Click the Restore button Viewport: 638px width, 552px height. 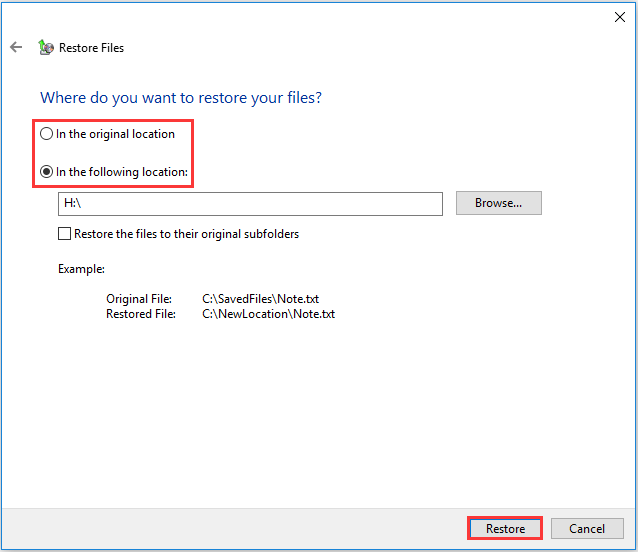(x=505, y=528)
